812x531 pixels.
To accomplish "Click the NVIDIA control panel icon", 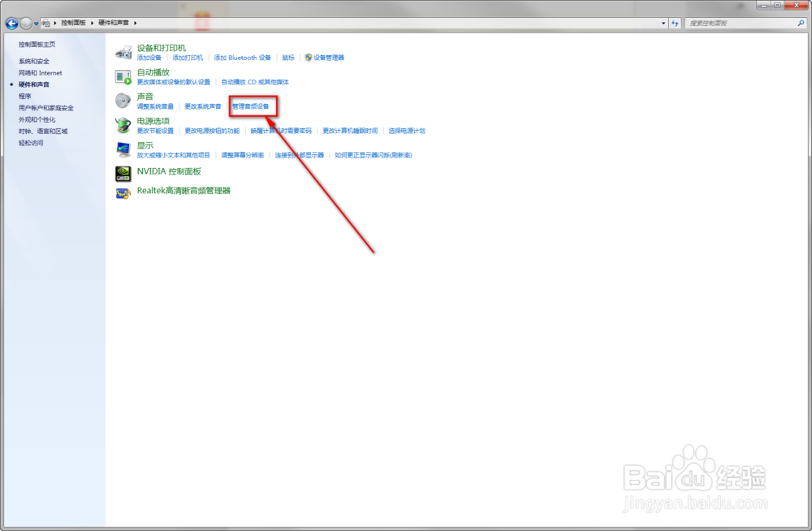I will point(123,174).
